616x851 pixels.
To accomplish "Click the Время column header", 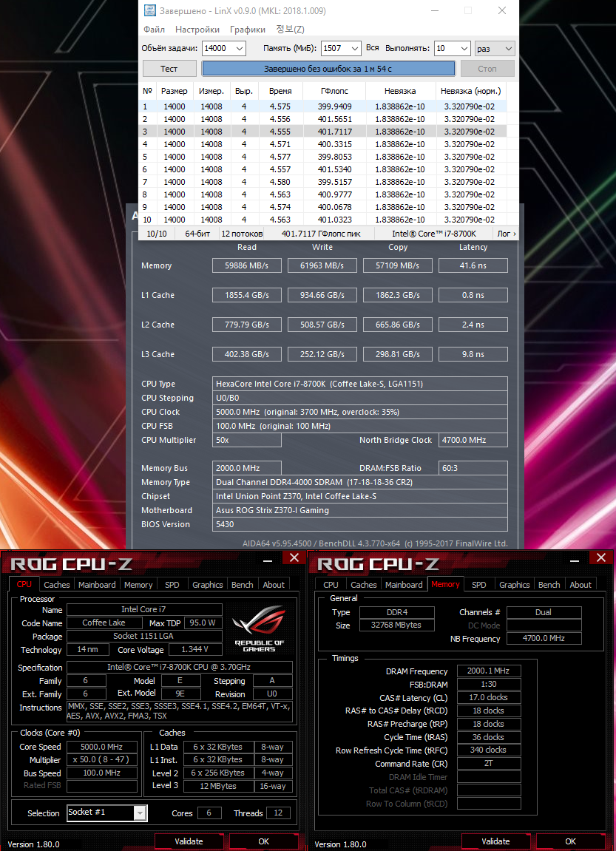I will coord(280,91).
